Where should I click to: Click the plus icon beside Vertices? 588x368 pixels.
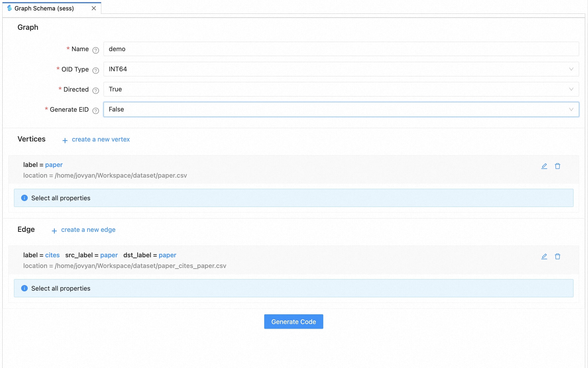[x=65, y=140]
